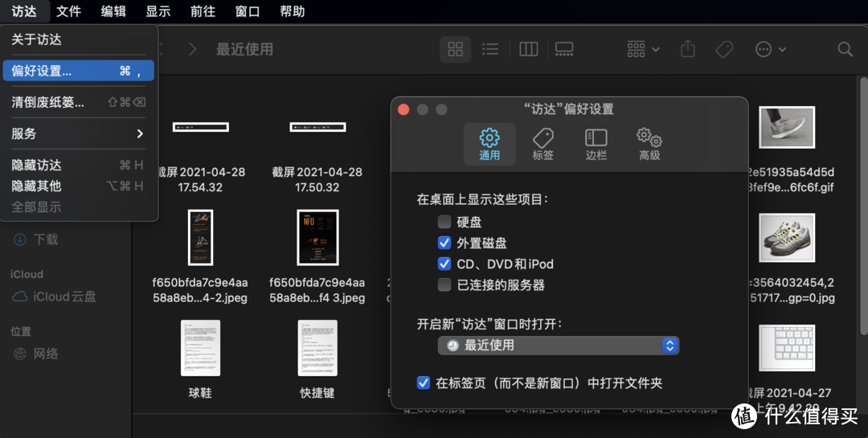Open the group-by dropdown in toolbar
868x438 pixels.
click(x=643, y=49)
